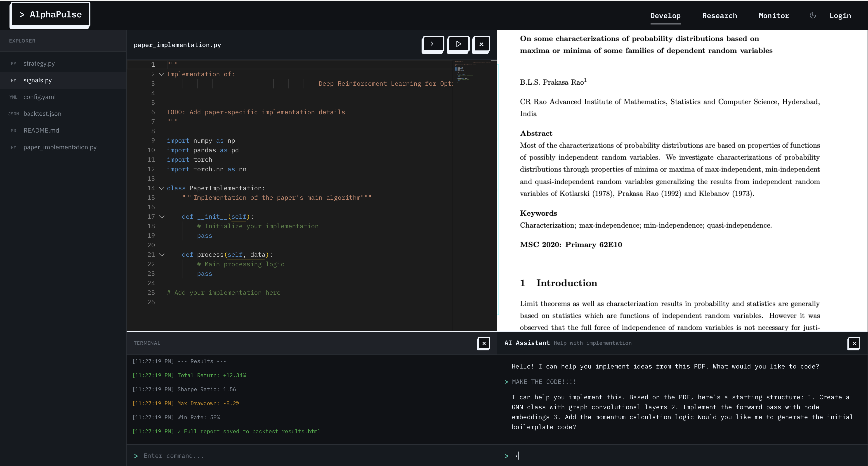
Task: Switch to the Develop tab
Action: coord(665,16)
